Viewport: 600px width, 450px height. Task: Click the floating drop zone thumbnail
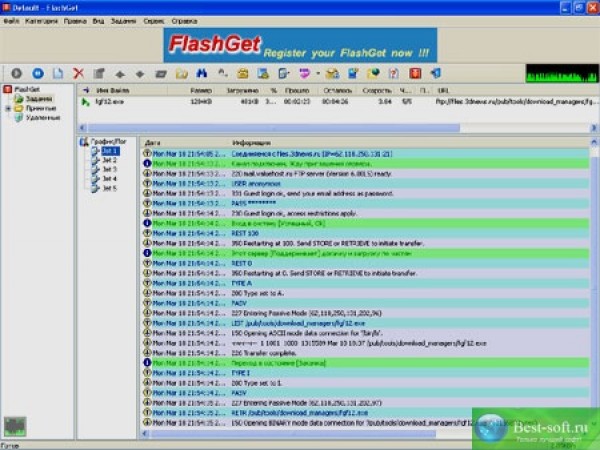point(15,426)
